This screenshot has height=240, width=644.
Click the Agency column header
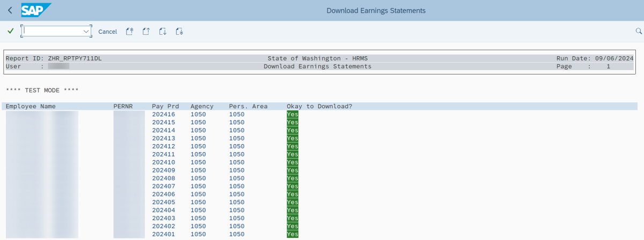click(202, 106)
